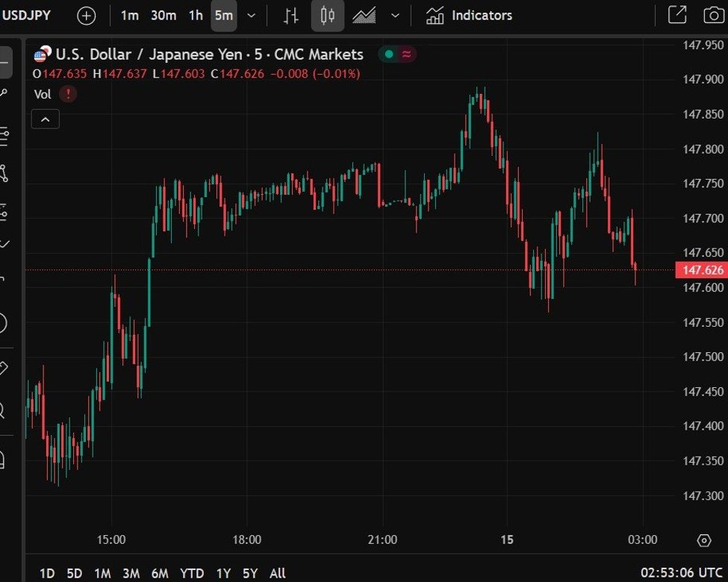Select the 1D date range tab
The height and width of the screenshot is (582, 728).
pyautogui.click(x=47, y=573)
